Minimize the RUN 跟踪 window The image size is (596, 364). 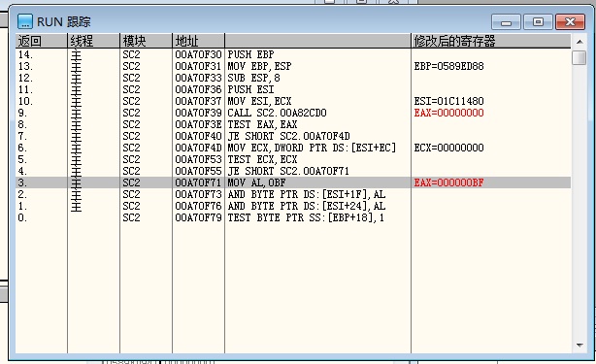point(506,22)
